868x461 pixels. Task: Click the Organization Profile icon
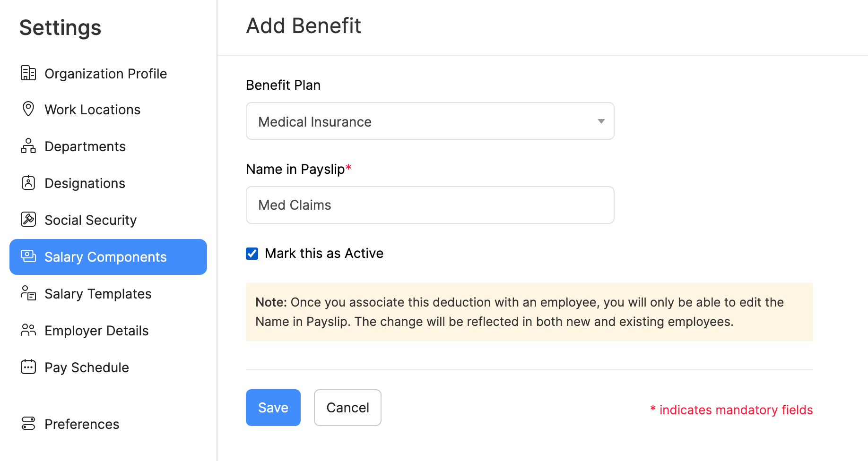[x=28, y=73]
